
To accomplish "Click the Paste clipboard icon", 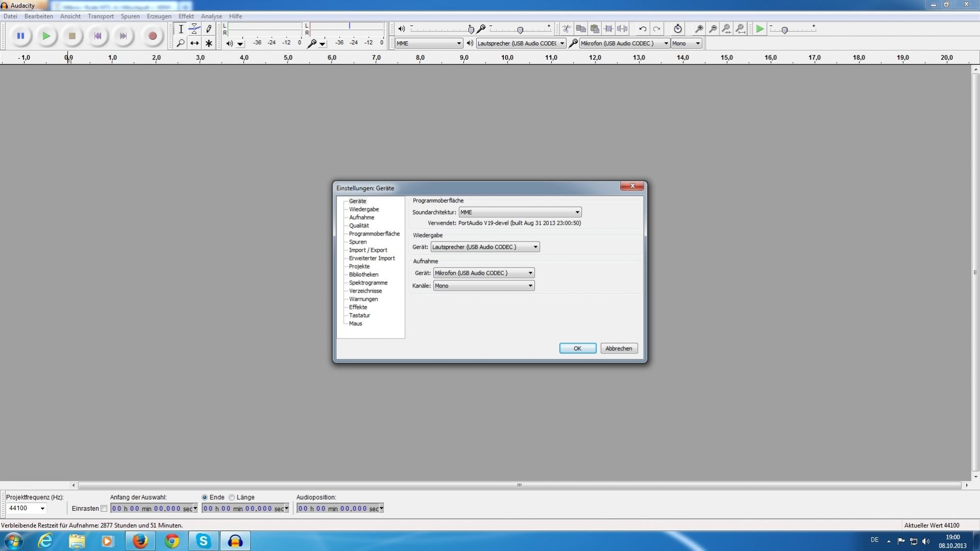I will tap(594, 29).
